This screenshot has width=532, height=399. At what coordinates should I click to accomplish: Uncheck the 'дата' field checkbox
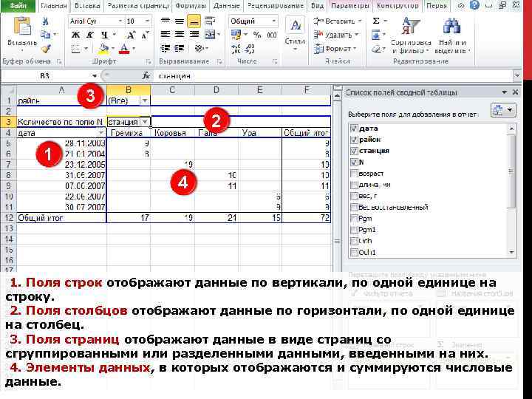point(354,129)
